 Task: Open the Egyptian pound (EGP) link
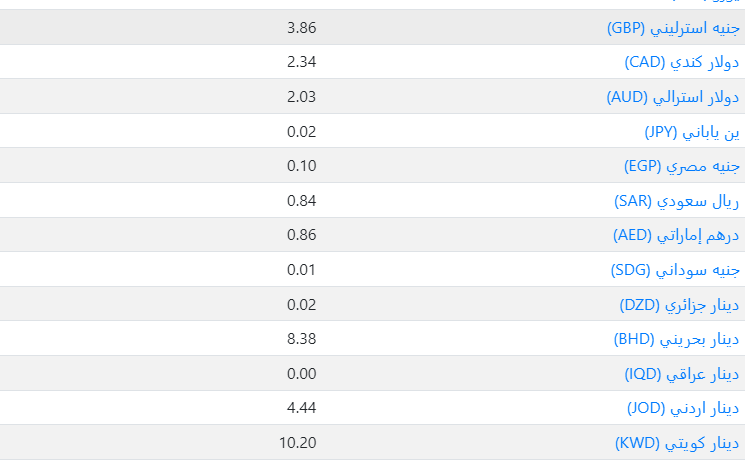point(682,166)
